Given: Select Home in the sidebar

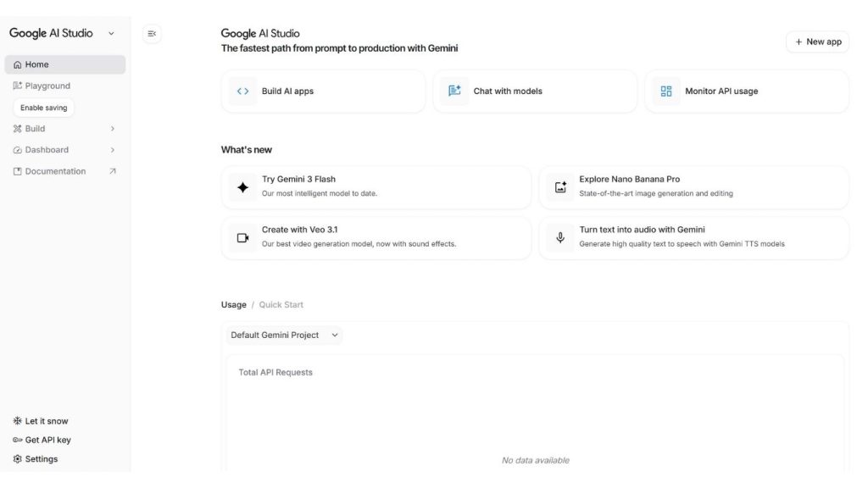Looking at the screenshot, I should pyautogui.click(x=37, y=64).
